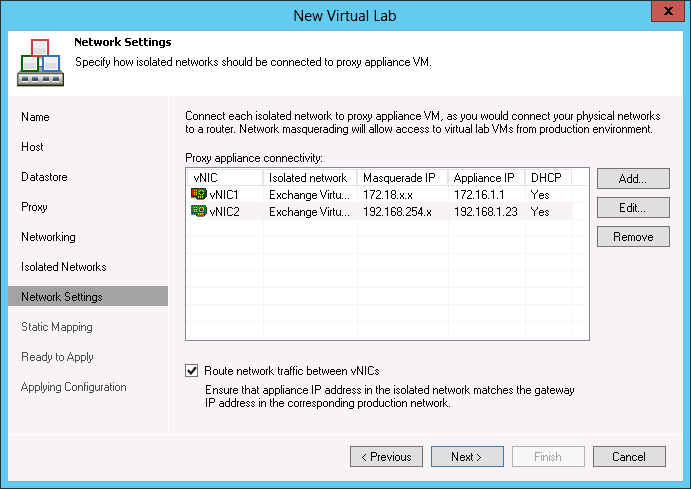Image resolution: width=691 pixels, height=489 pixels.
Task: Select the Proxy step in sidebar
Action: coord(34,207)
